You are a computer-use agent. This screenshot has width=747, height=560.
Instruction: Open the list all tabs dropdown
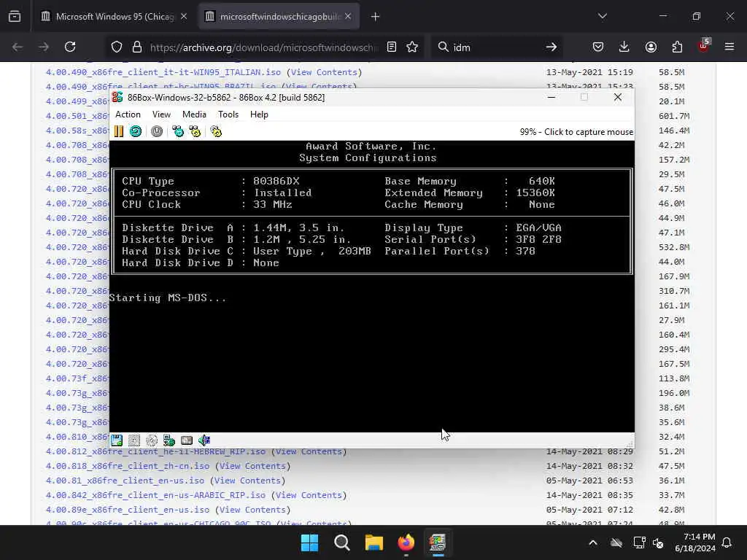(x=603, y=16)
